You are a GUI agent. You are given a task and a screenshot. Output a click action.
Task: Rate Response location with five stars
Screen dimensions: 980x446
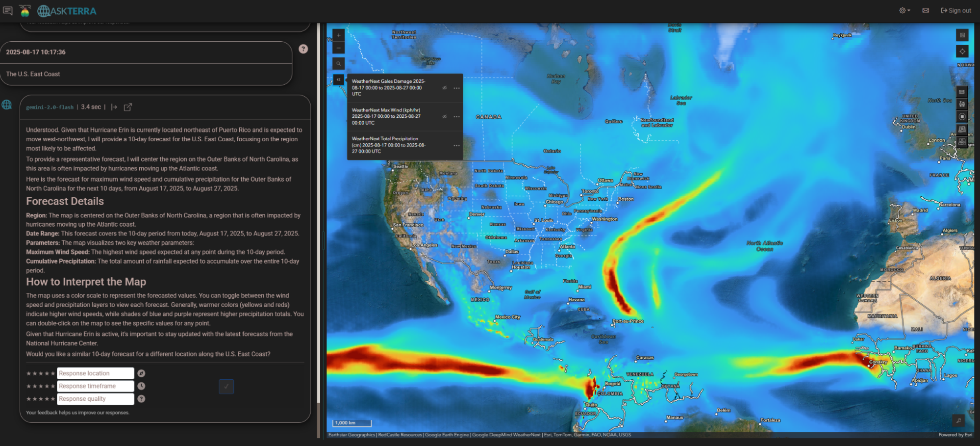pyautogui.click(x=53, y=373)
